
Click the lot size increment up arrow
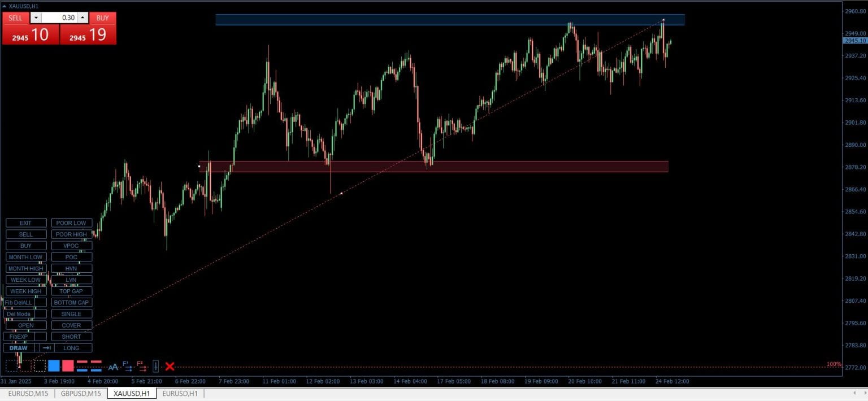pyautogui.click(x=82, y=18)
